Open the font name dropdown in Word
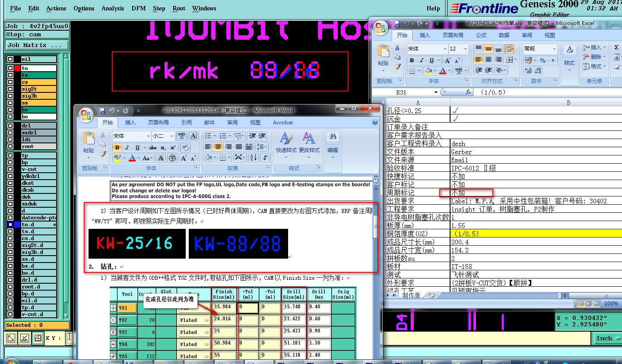 148,136
